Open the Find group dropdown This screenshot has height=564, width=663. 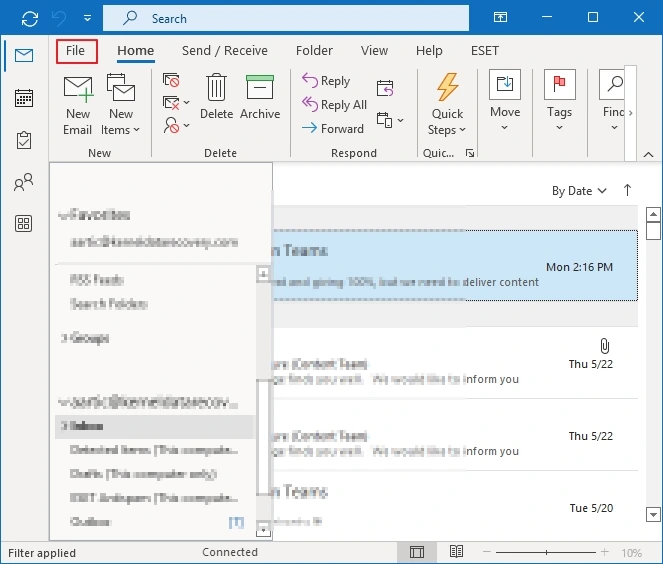612,101
